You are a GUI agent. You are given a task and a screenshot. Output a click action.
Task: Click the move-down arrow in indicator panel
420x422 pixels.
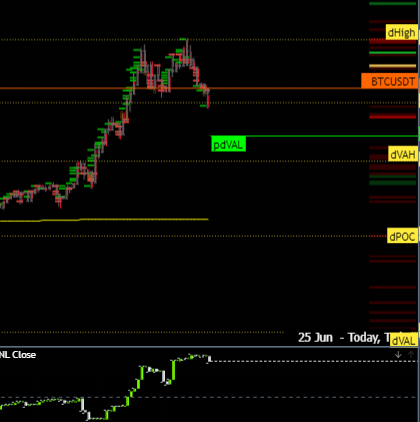(x=398, y=355)
